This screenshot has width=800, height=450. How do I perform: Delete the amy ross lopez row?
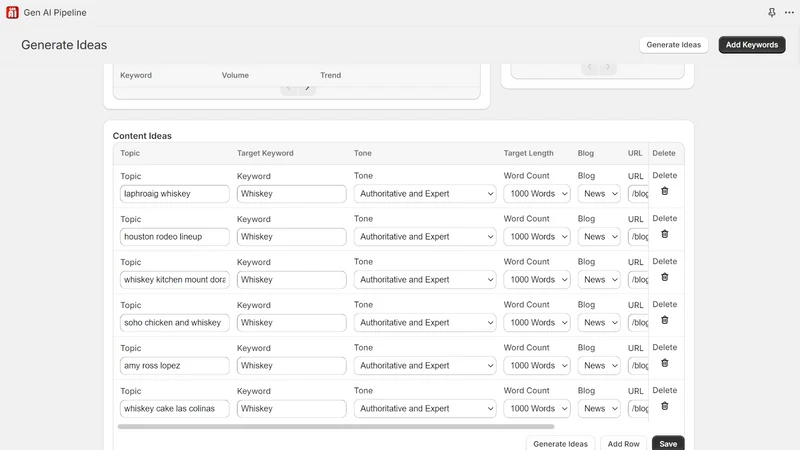tap(664, 363)
